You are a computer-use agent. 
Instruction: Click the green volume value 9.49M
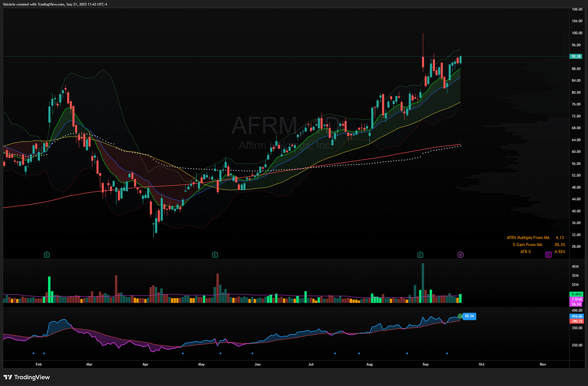[577, 294]
